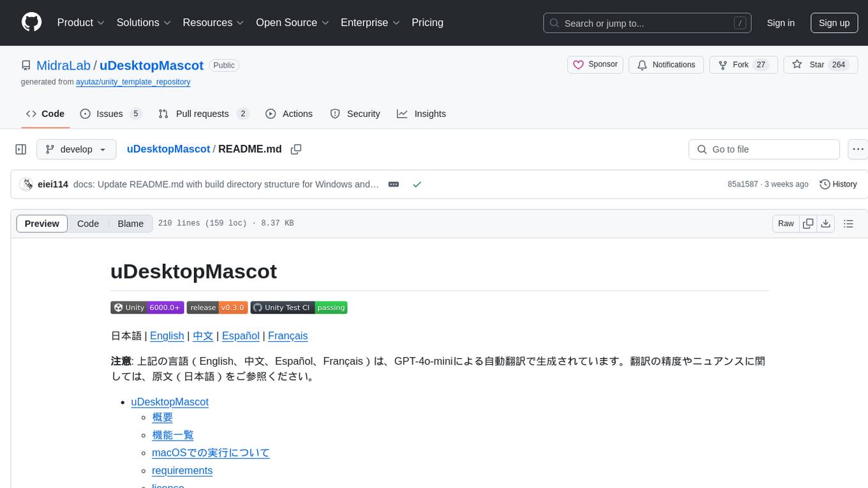Screen dimensions: 868x488
Task: Open the Español translation
Action: [x=241, y=336]
